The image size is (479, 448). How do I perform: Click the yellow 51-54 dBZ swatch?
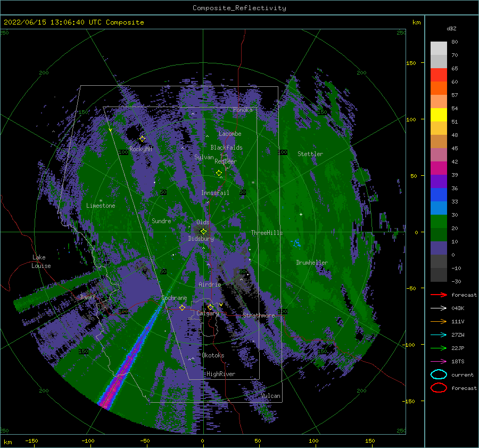(x=439, y=115)
